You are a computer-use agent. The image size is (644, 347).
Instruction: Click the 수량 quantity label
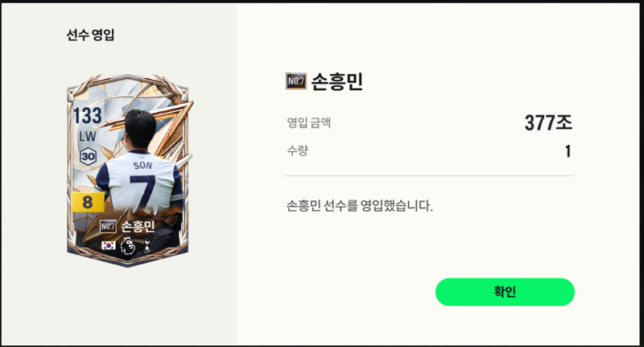(x=297, y=151)
